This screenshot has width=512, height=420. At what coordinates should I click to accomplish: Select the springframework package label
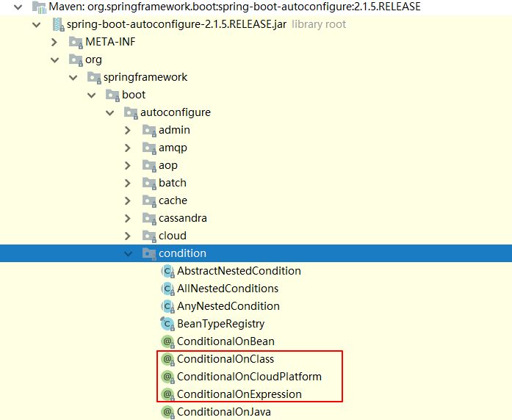[x=145, y=77]
